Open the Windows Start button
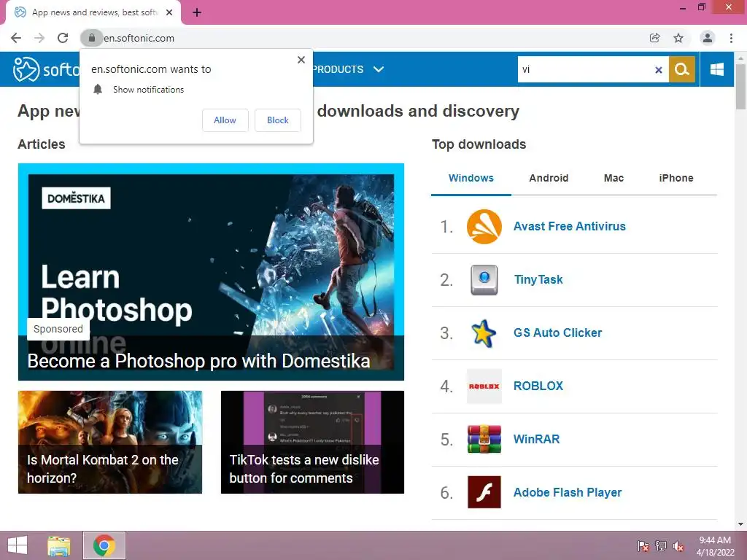 [18, 545]
